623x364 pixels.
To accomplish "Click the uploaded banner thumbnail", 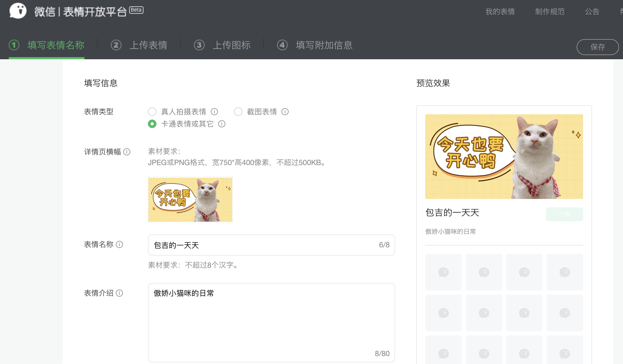I will point(190,199).
